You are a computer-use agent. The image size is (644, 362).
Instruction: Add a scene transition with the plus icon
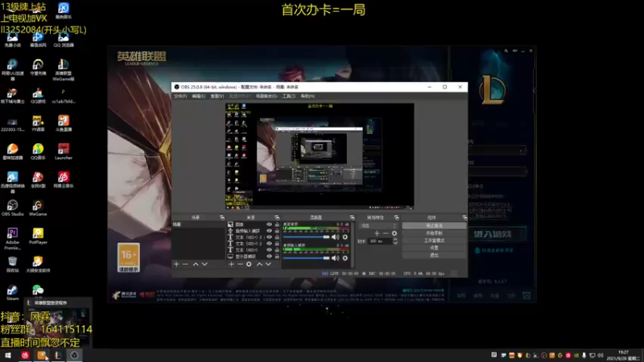pyautogui.click(x=377, y=233)
